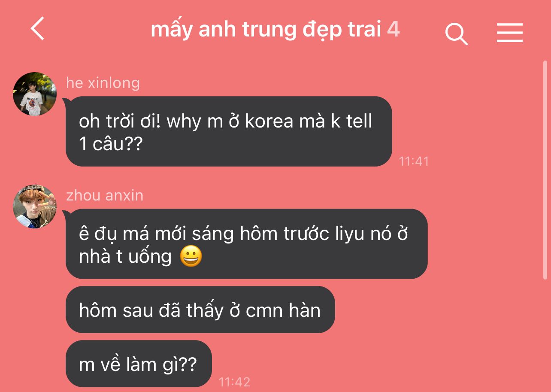551x392 pixels.
Task: Open the hamburger menu icon
Action: tap(510, 33)
